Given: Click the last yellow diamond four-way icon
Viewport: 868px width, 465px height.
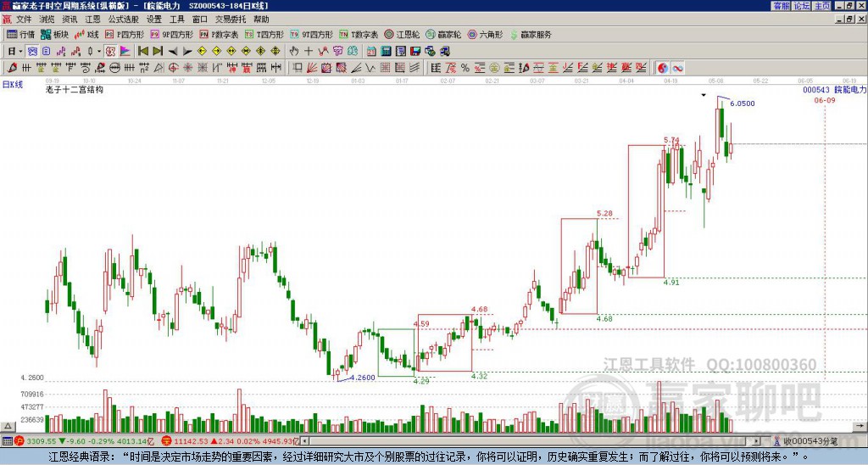Looking at the screenshot, I should pyautogui.click(x=275, y=52).
